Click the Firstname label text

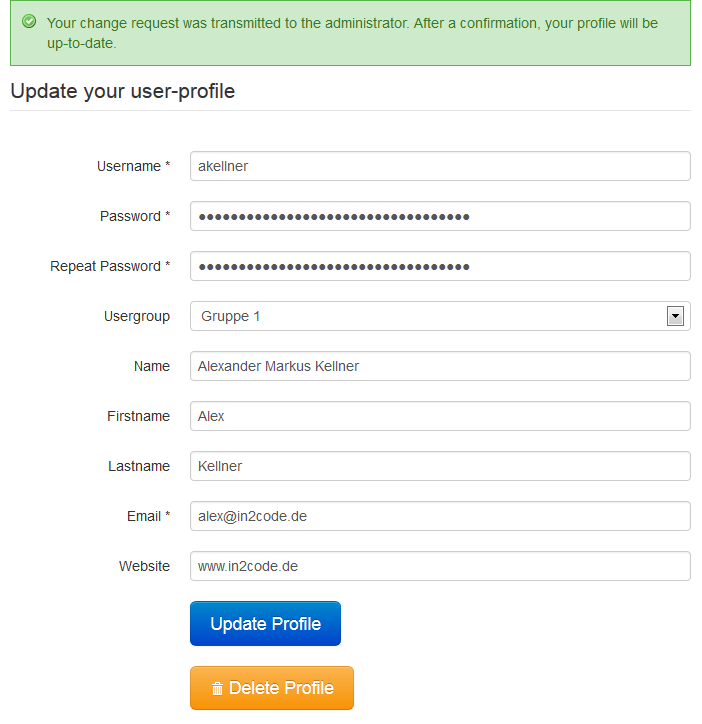point(139,416)
